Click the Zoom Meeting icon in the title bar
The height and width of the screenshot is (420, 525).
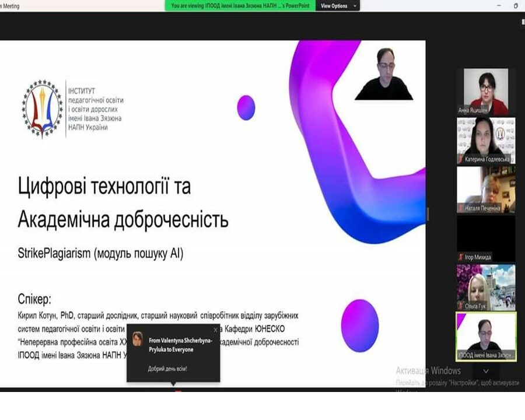click(5, 5)
